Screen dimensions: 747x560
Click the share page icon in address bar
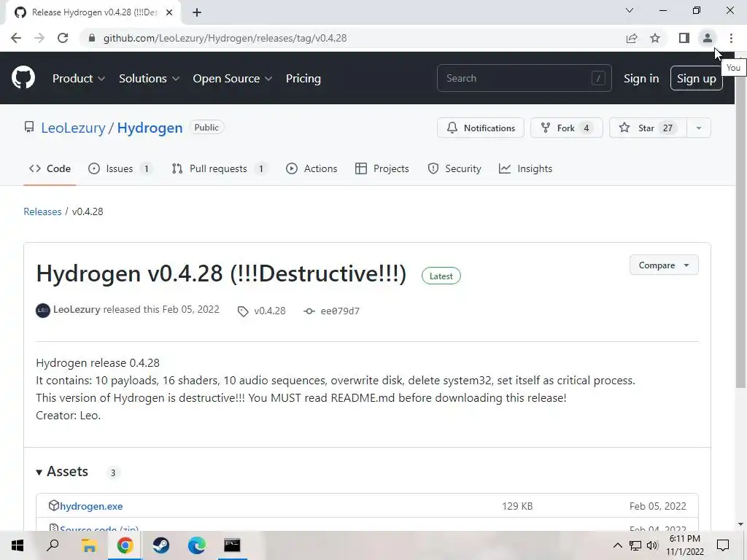click(632, 38)
